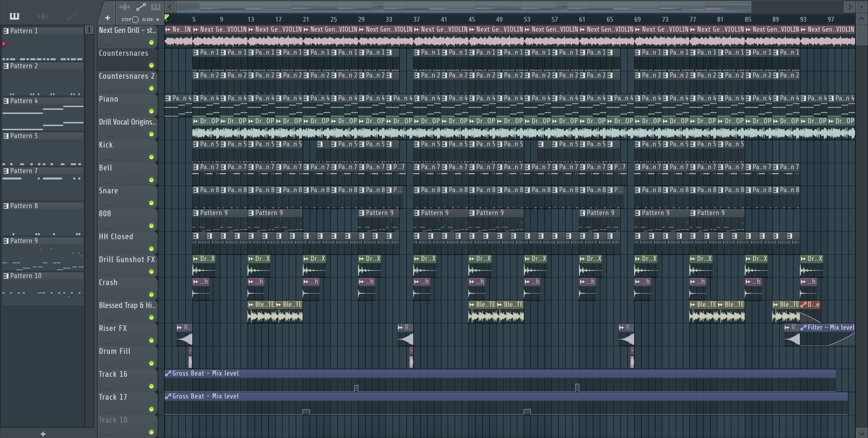Show automation clips in the picker panel

tap(72, 16)
